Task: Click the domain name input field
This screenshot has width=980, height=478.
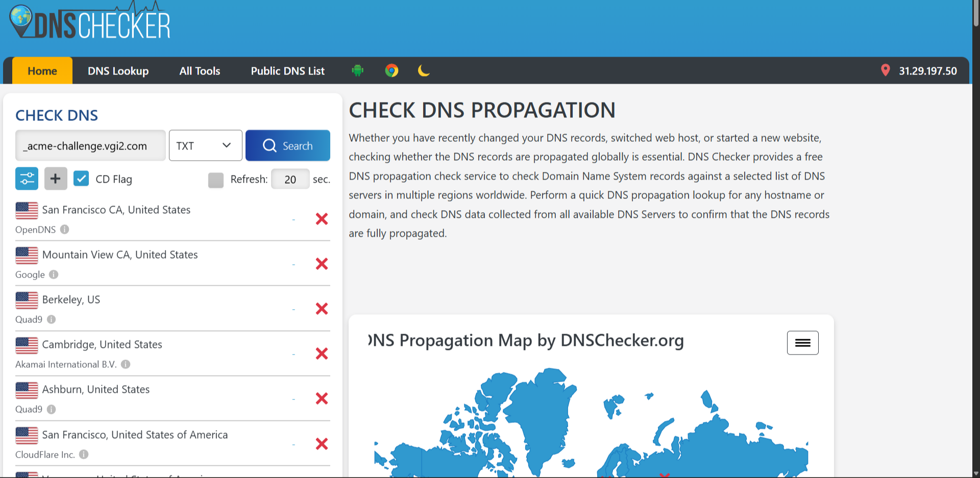Action: 90,145
